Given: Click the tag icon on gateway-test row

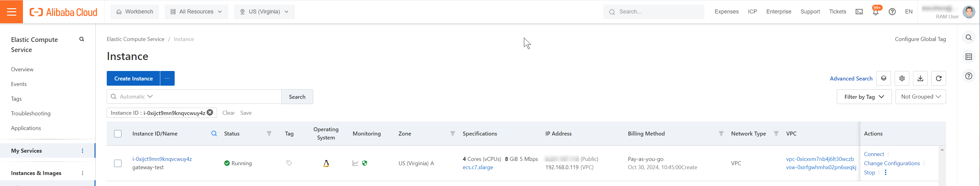Looking at the screenshot, I should click(289, 163).
